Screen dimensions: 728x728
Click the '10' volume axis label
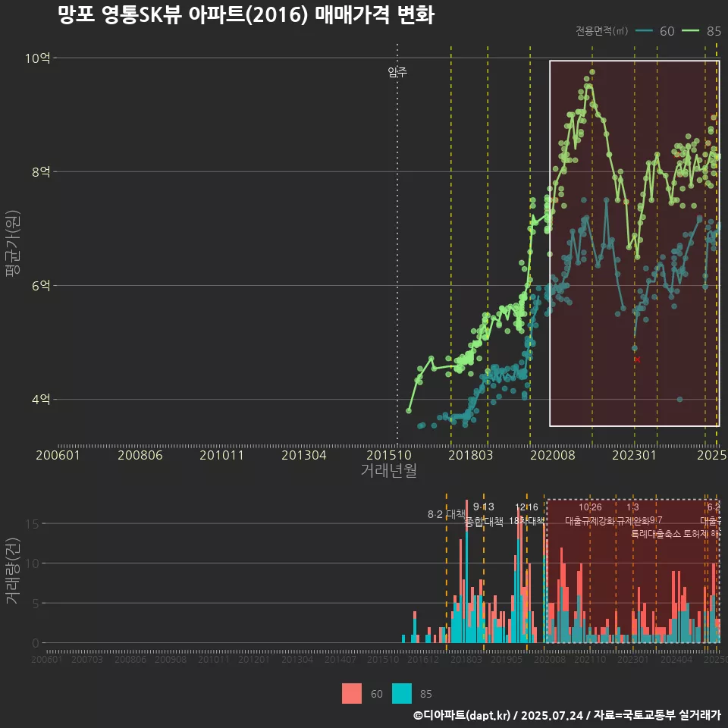tap(33, 563)
